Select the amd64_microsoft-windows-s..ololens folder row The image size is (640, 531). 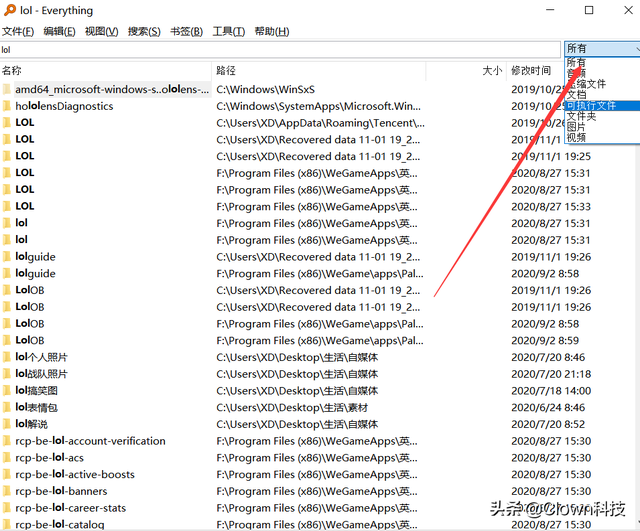point(112,89)
